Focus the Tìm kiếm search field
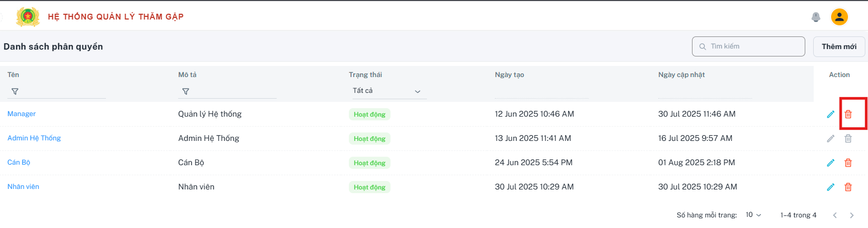This screenshot has height=228, width=868. coord(748,46)
